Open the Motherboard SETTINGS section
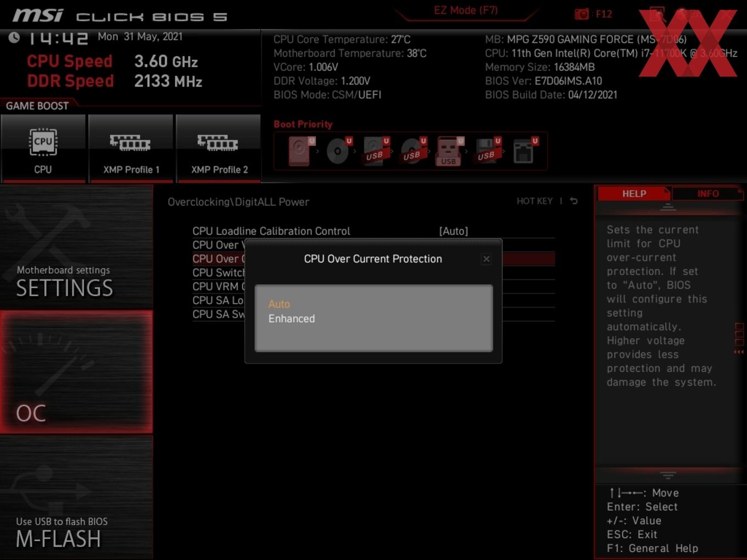Viewport: 747px width, 560px height. point(76,247)
